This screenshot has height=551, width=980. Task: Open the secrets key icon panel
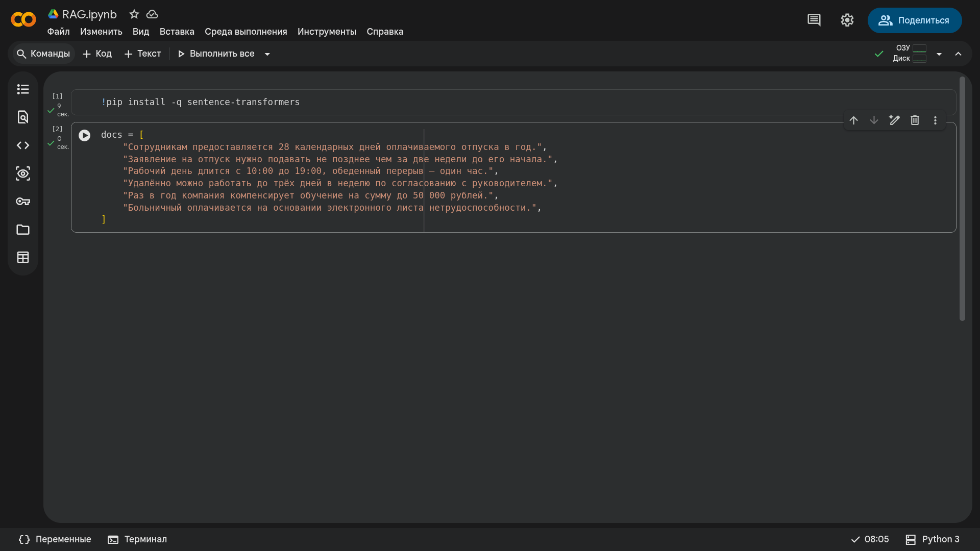pyautogui.click(x=23, y=202)
